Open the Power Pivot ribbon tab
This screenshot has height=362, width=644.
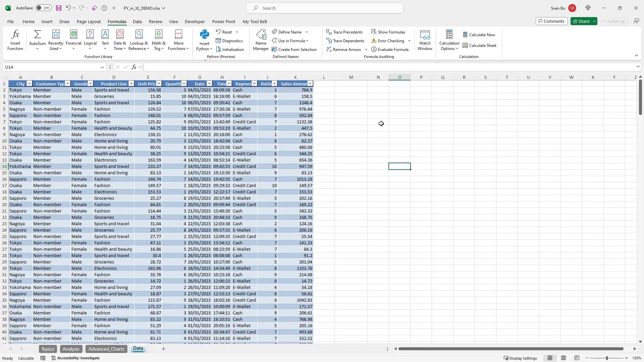(x=224, y=21)
